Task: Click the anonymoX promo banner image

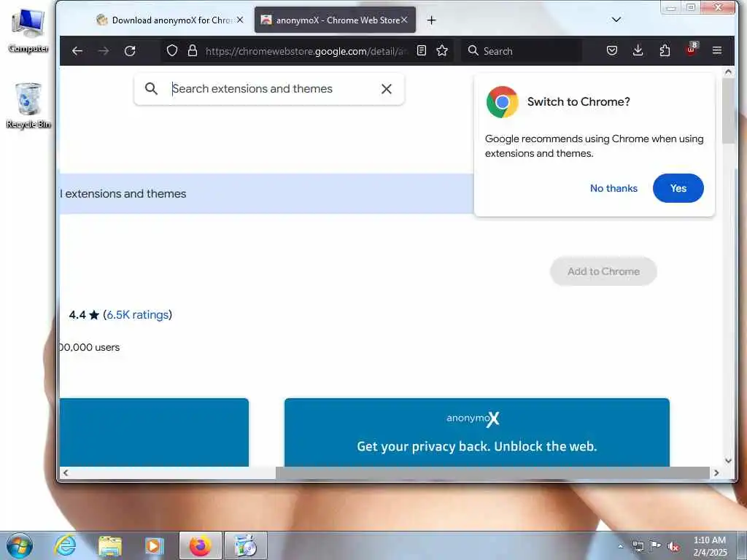Action: pyautogui.click(x=477, y=432)
